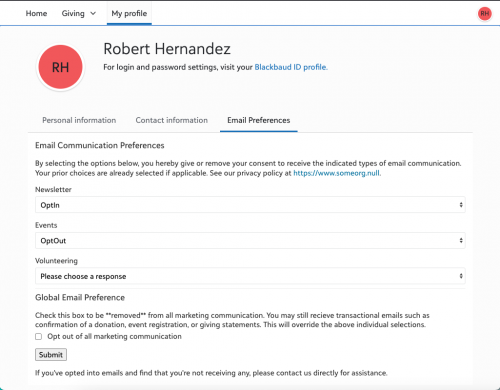Image resolution: width=500 pixels, height=390 pixels.
Task: Click the Volunteering field label
Action: [x=56, y=261]
